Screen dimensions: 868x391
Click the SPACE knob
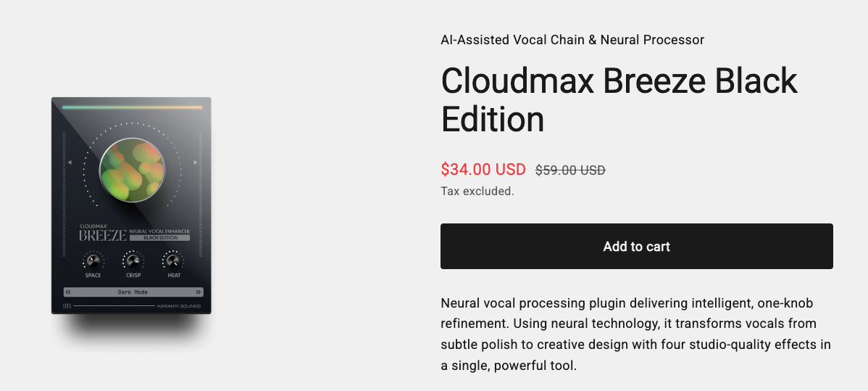[93, 260]
